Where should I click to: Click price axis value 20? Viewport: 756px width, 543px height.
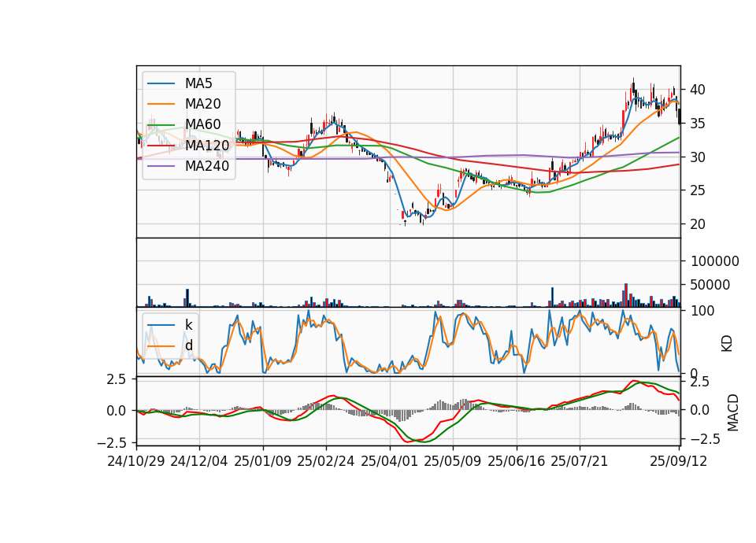click(698, 224)
